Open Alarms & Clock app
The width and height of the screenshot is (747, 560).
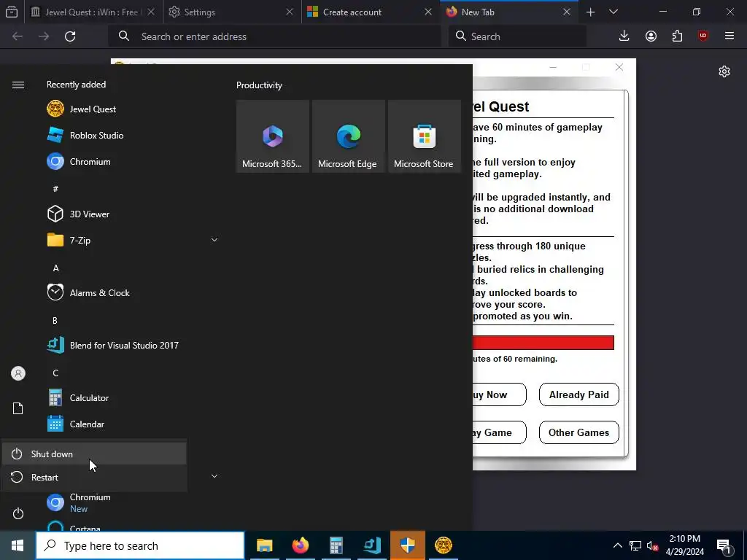point(88,293)
